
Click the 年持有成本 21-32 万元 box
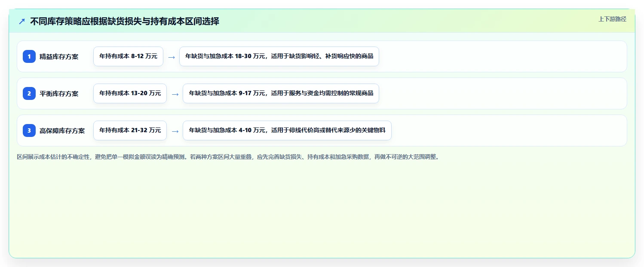(130, 130)
